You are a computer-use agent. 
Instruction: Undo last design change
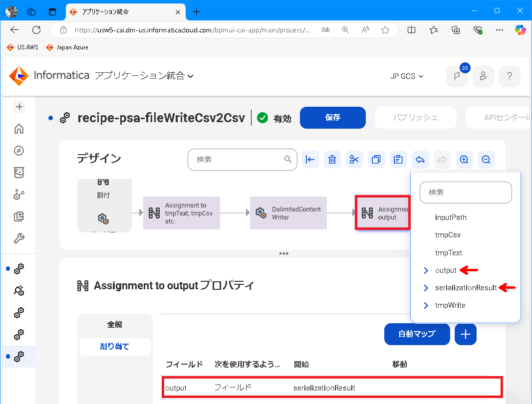click(x=420, y=160)
